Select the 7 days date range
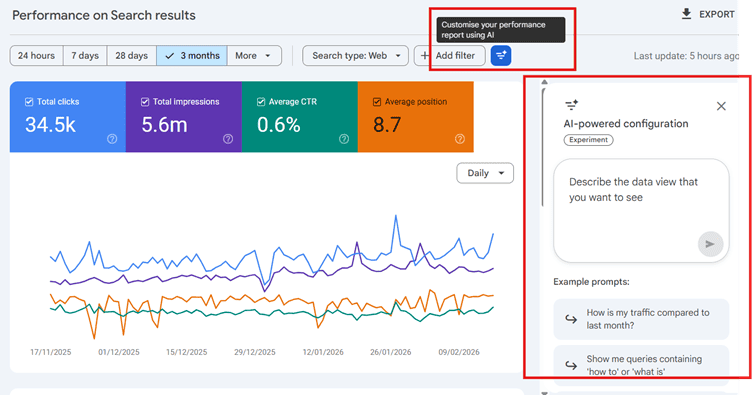Viewport: 752px width, 395px height. pyautogui.click(x=85, y=56)
